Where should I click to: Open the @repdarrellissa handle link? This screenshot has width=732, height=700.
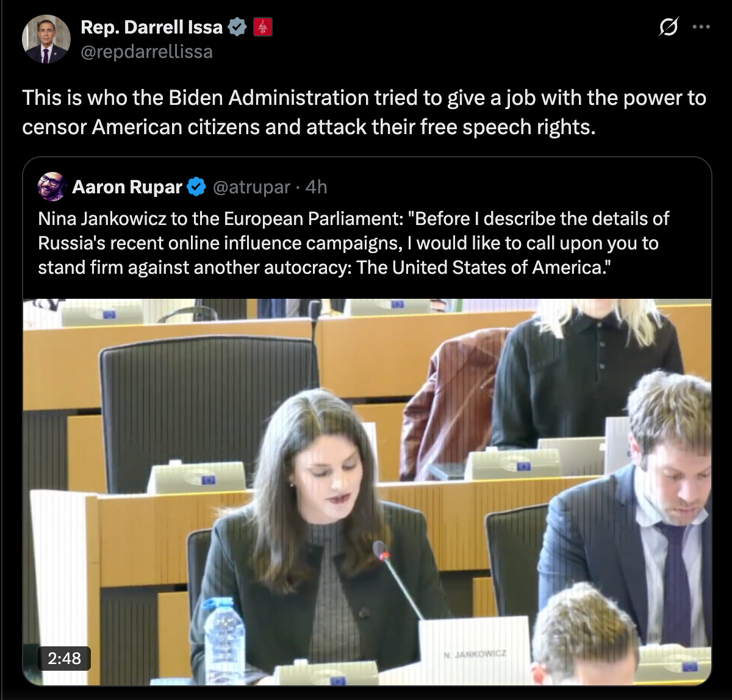[146, 51]
